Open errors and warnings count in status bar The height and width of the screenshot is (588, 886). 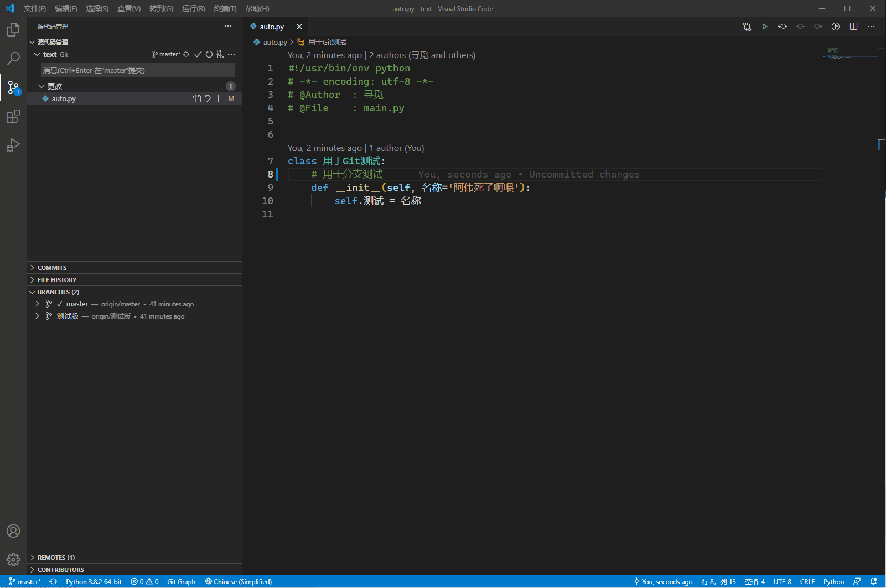tap(145, 582)
